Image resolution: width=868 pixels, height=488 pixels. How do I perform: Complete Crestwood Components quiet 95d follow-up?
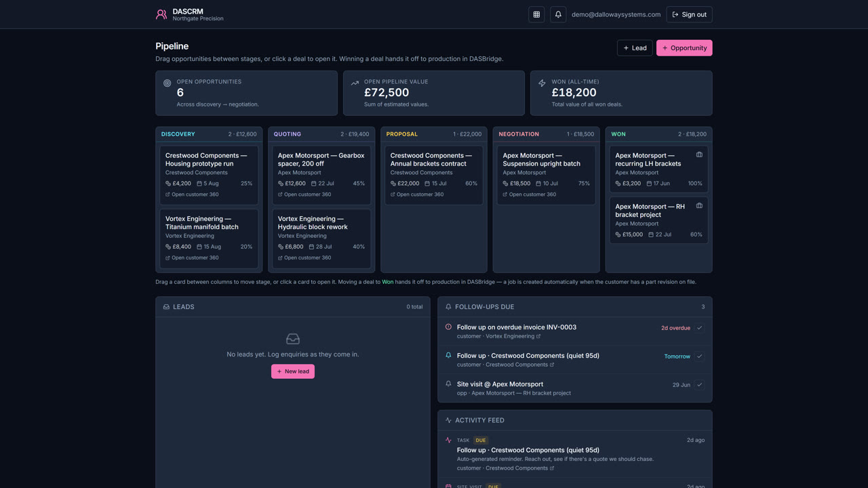[x=699, y=357]
